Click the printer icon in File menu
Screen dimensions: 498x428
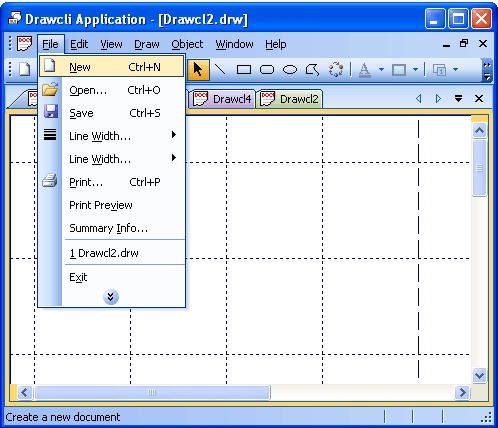click(x=50, y=180)
